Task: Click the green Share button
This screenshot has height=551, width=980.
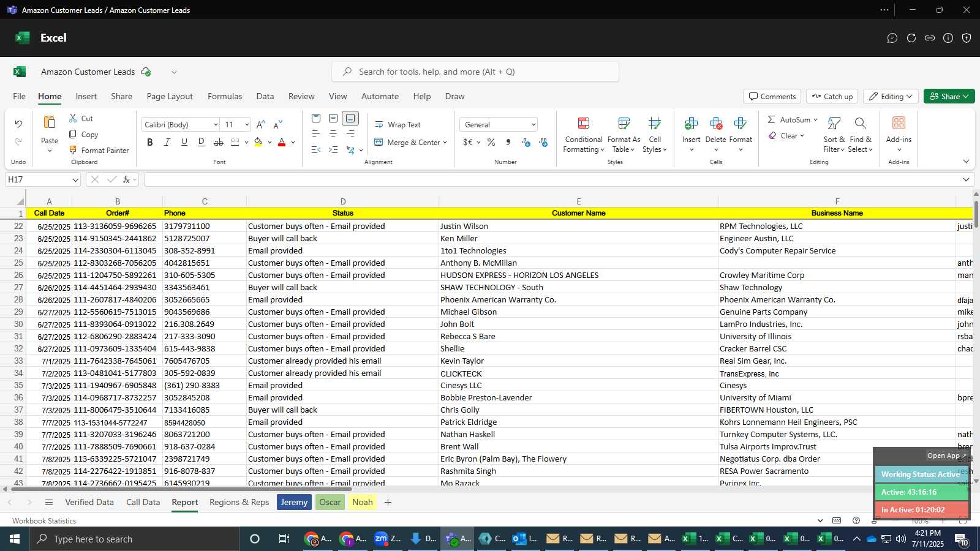Action: tap(949, 97)
